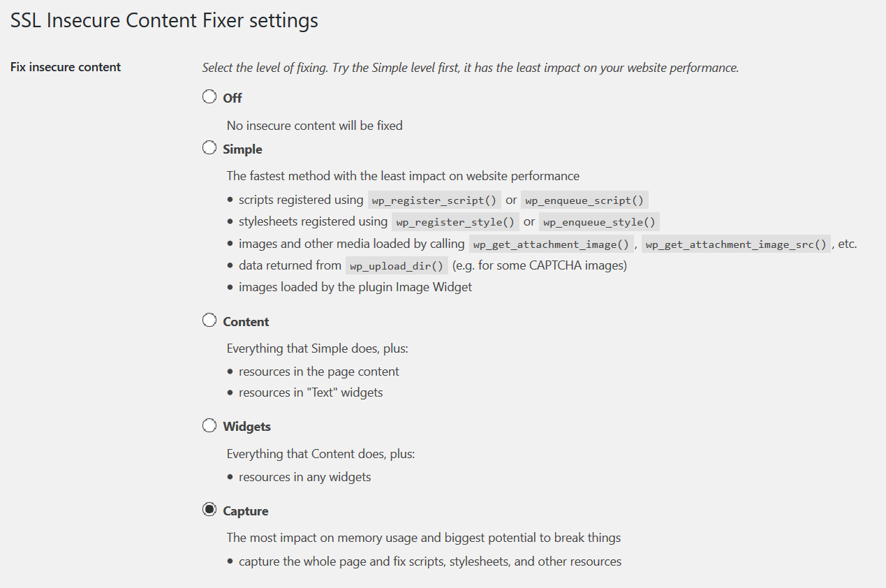Viewport: 886px width, 588px height.
Task: Click the wp_register_script() code snippet
Action: [434, 200]
